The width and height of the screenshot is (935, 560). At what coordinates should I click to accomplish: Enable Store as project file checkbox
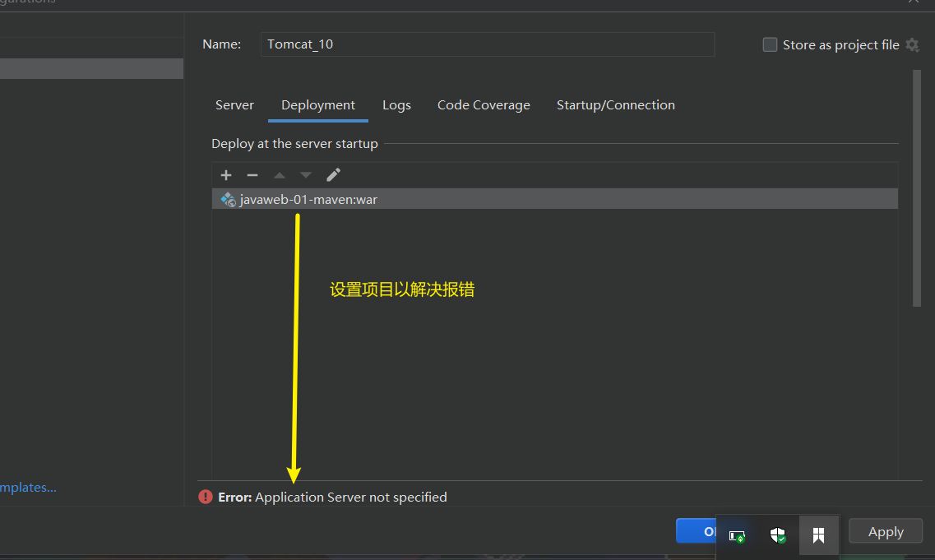pyautogui.click(x=770, y=44)
